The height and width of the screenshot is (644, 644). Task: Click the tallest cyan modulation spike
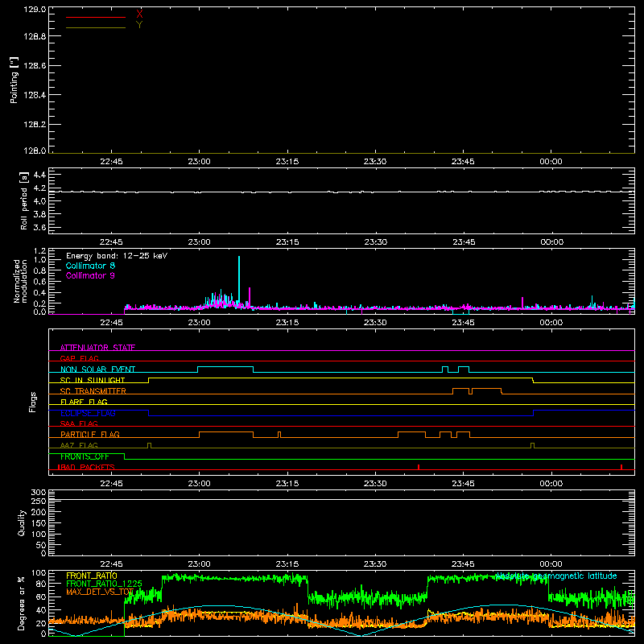239,279
